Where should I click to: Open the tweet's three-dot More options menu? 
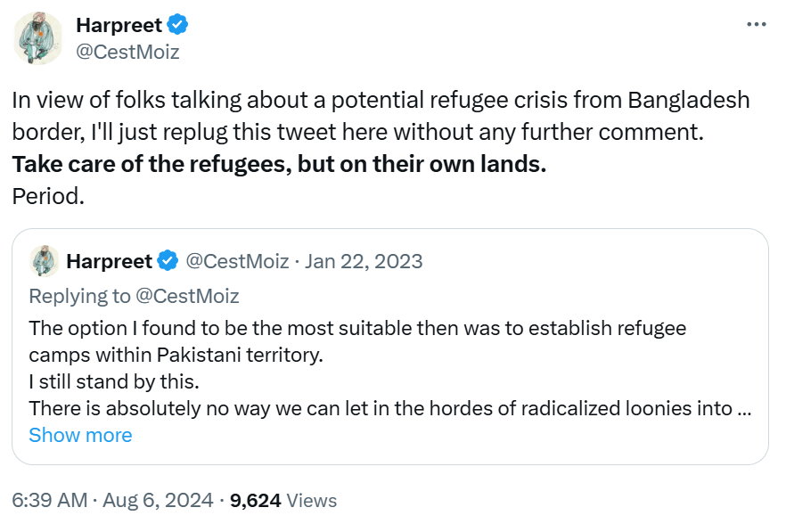756,24
